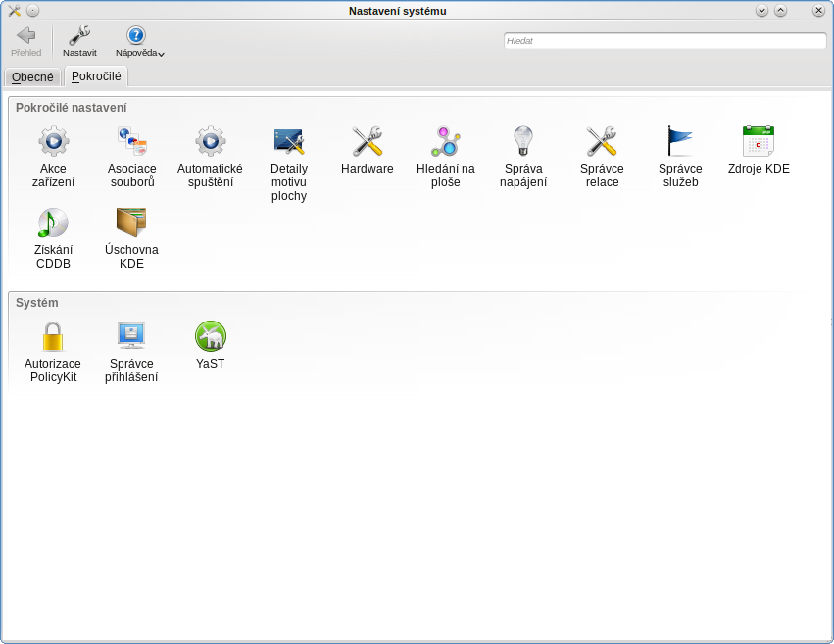Open Správce relace module
834x644 pixels.
coord(602,157)
